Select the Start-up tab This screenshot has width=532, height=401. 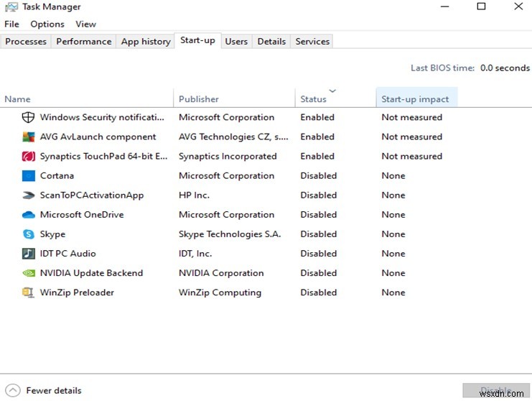point(198,40)
